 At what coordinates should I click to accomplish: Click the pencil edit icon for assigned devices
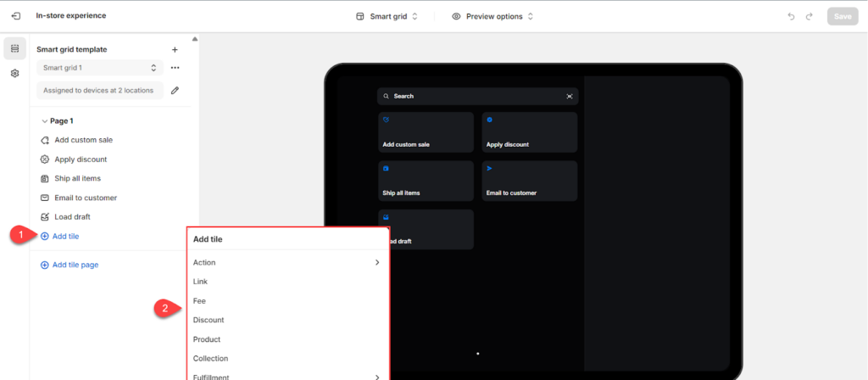[x=175, y=90]
